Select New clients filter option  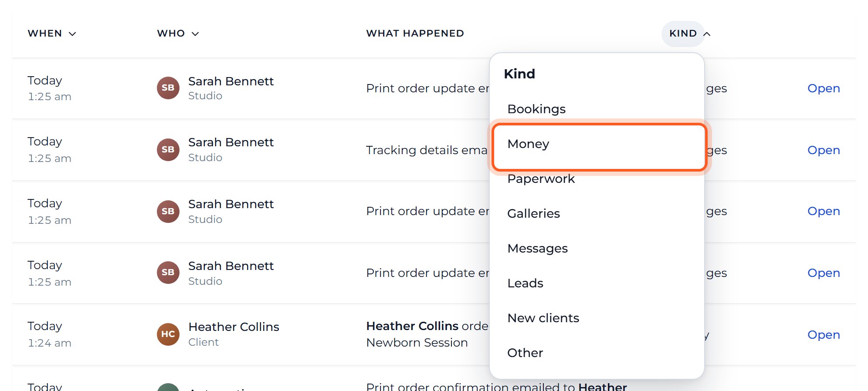coord(597,318)
